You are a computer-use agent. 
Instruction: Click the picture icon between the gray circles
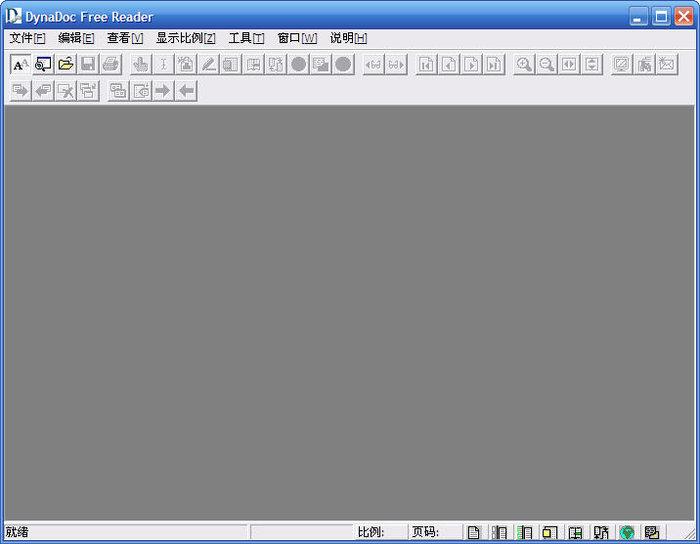321,65
